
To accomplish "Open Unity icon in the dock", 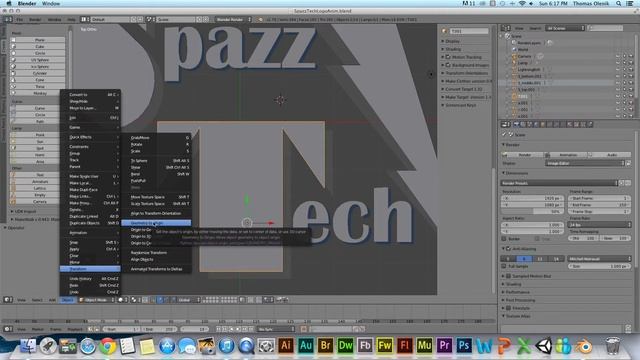I will point(544,346).
